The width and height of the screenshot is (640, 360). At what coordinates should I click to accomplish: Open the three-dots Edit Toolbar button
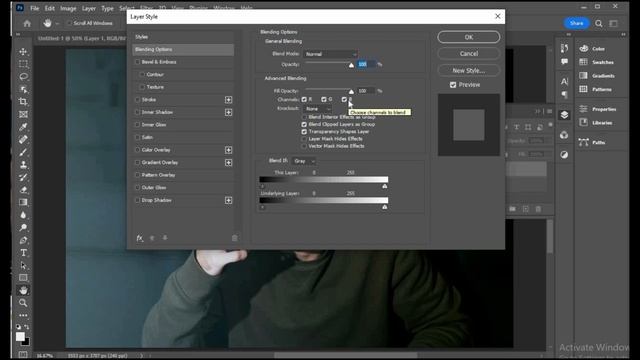click(23, 315)
